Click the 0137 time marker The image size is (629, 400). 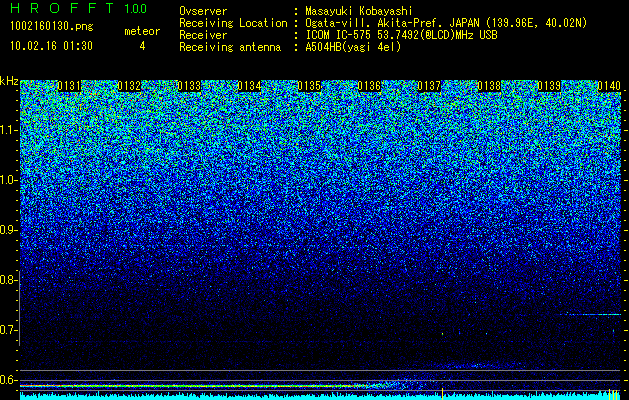(x=429, y=86)
